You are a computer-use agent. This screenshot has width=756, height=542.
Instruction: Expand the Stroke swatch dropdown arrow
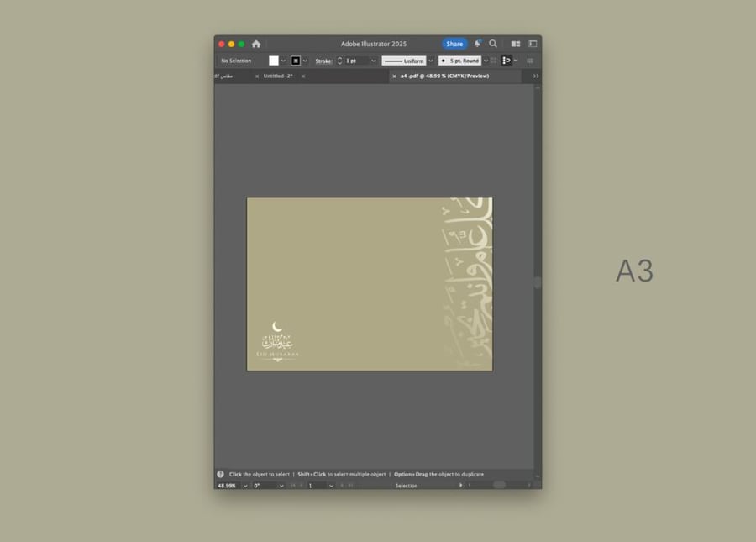[305, 61]
